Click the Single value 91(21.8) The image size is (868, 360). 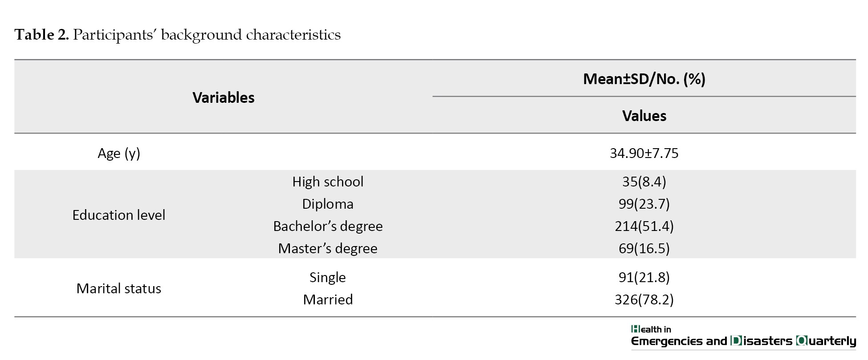[644, 277]
